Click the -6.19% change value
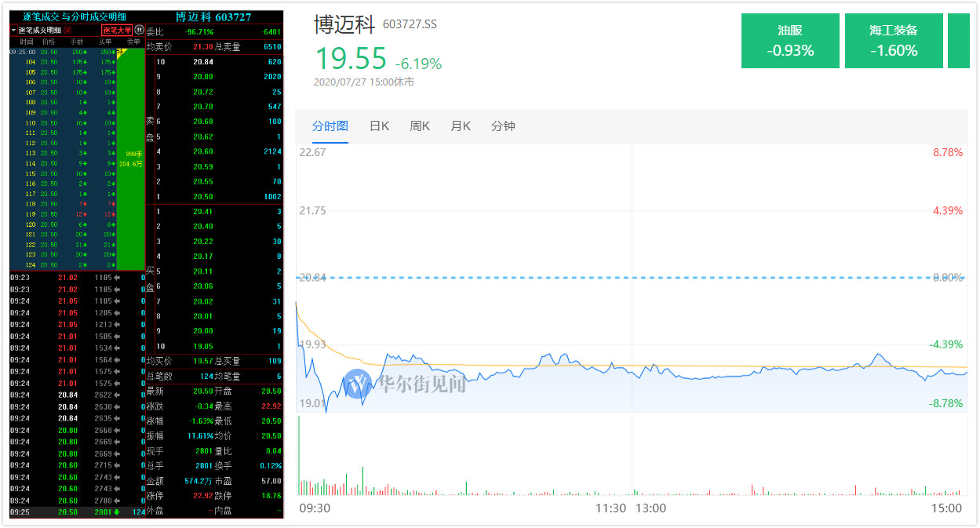This screenshot has width=980, height=528. pos(418,64)
